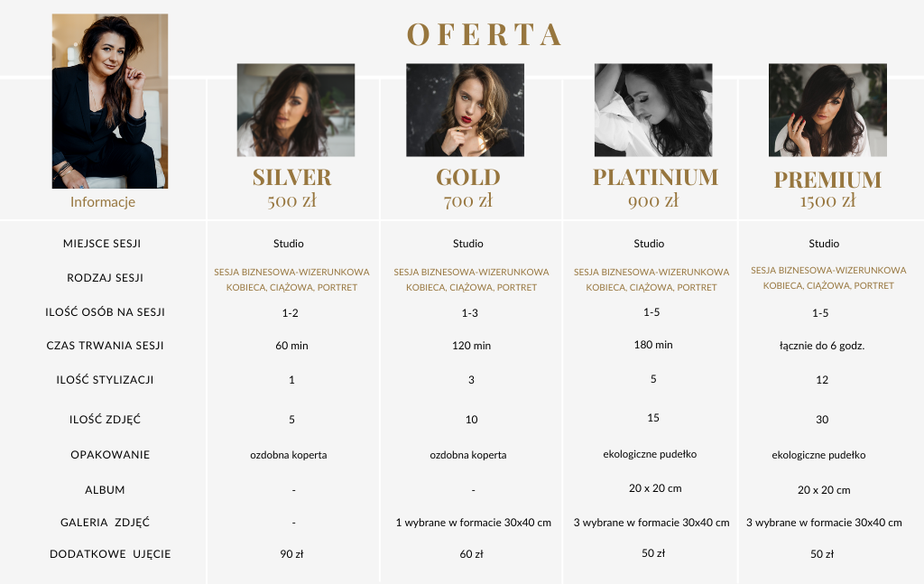This screenshot has height=584, width=924.
Task: Click Gold '1 wybrane w formacie 30x40 cm'
Action: click(473, 523)
